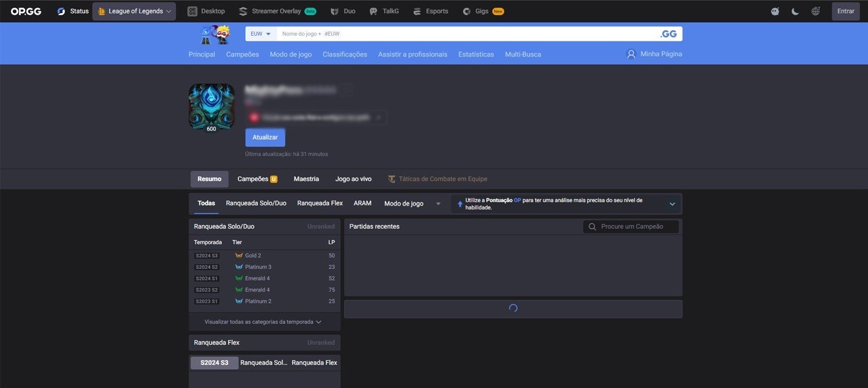868x388 pixels.
Task: Open the Modo de jogo queue dropdown
Action: click(x=413, y=204)
